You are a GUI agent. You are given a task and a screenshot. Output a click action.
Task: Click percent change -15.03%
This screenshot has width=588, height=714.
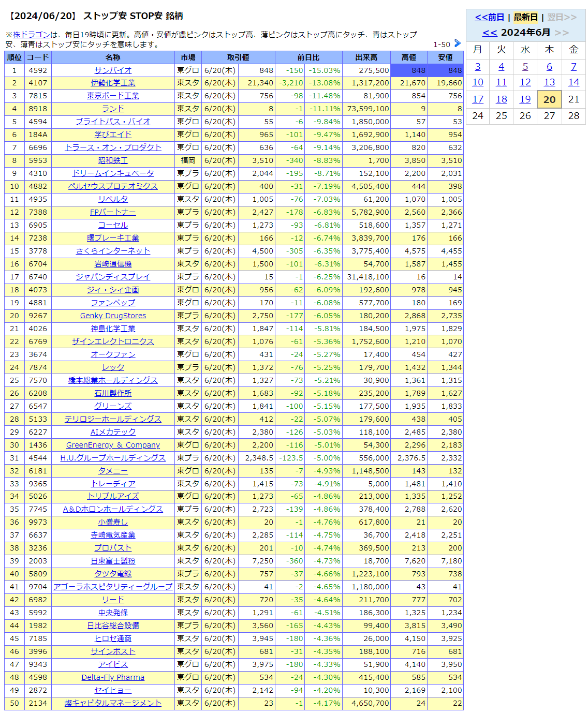pos(324,70)
